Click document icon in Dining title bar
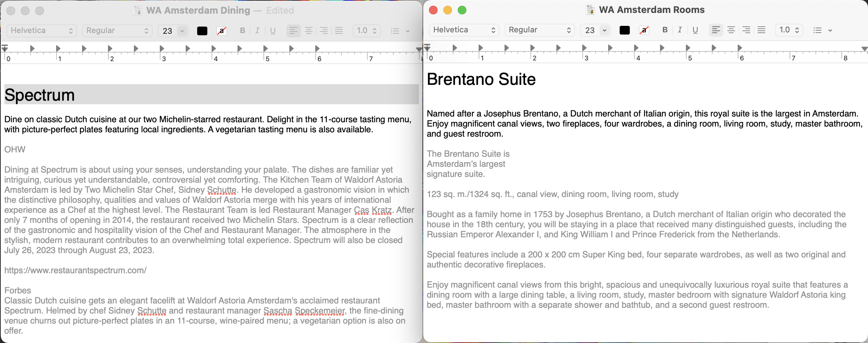The image size is (868, 343). pos(137,10)
